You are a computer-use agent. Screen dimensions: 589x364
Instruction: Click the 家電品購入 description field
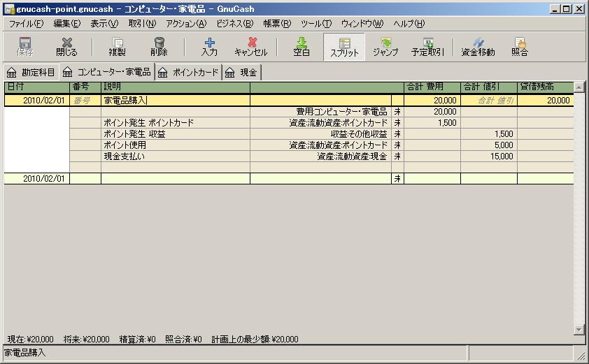tap(176, 100)
